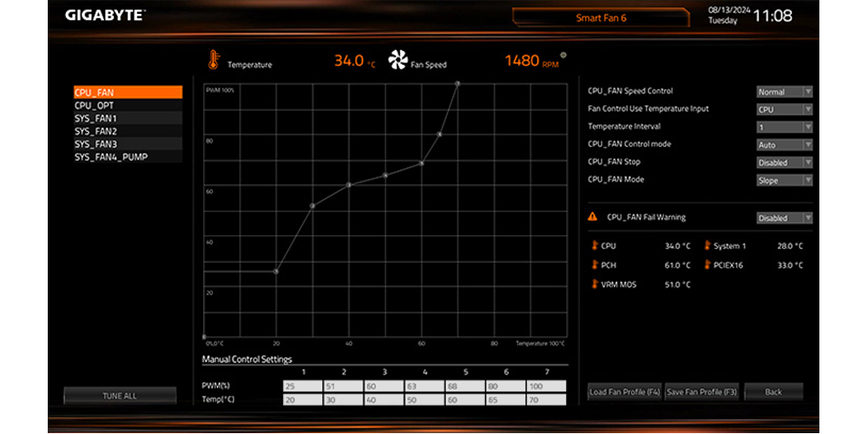Click Temp(°C) field showing 70
868x434 pixels.
pyautogui.click(x=546, y=399)
